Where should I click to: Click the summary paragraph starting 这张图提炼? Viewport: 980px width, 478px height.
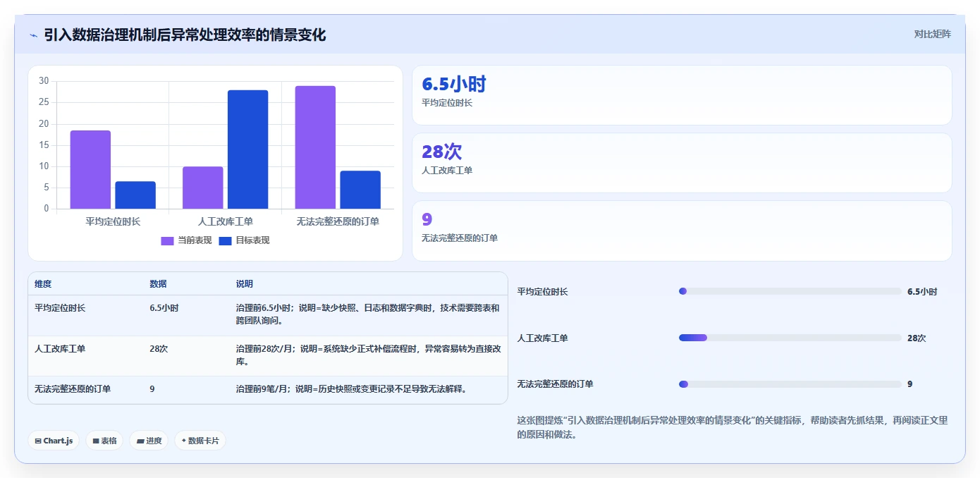(x=733, y=427)
